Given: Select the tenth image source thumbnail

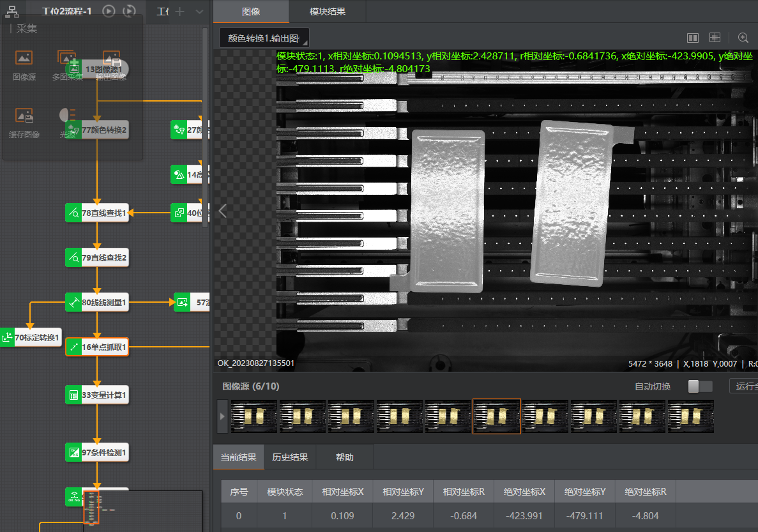Looking at the screenshot, I should tap(691, 416).
